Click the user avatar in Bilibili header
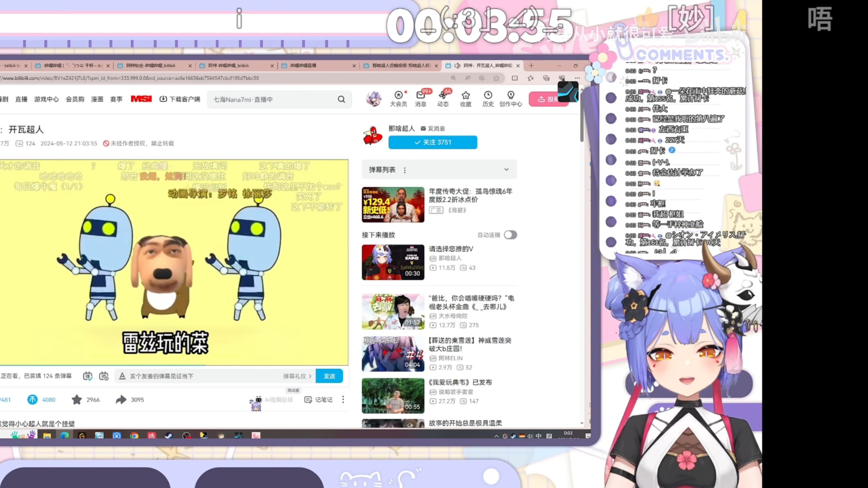Screen dimensions: 868x488 [374, 99]
